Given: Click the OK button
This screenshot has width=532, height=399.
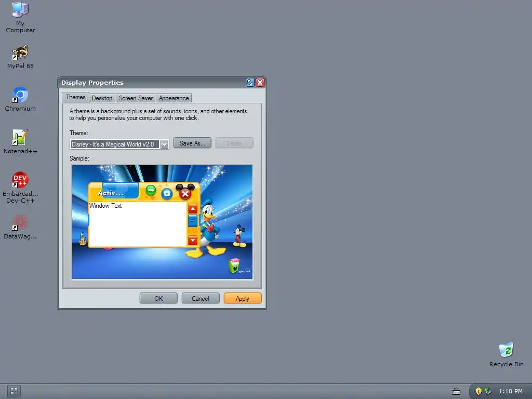Looking at the screenshot, I should 158,299.
